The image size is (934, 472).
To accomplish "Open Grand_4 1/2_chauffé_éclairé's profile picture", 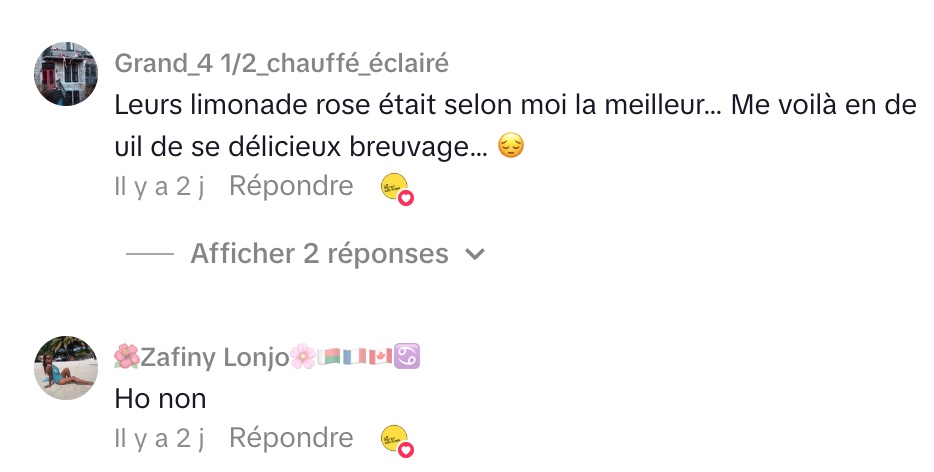I will [66, 74].
